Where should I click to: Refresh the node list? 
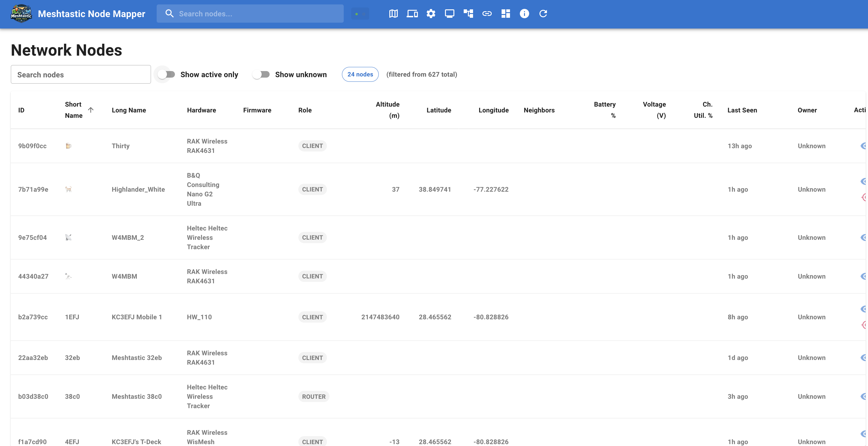pyautogui.click(x=543, y=14)
